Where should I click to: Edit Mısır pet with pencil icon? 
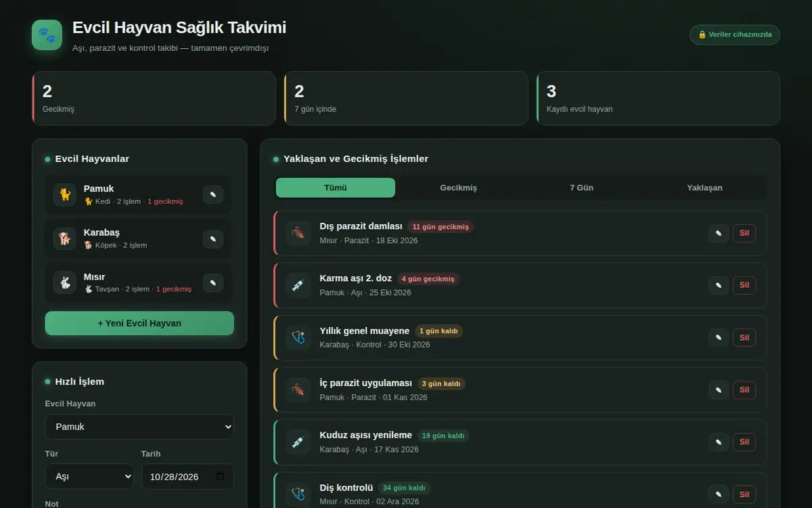click(213, 282)
